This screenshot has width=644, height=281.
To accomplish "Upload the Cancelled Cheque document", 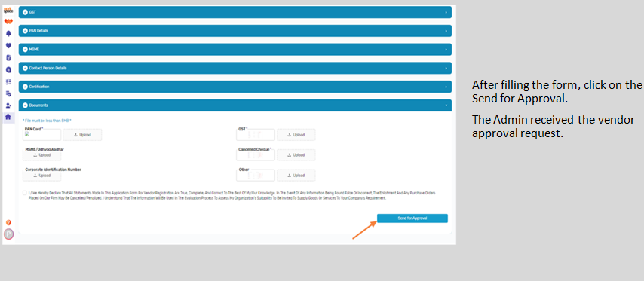I will [x=296, y=155].
